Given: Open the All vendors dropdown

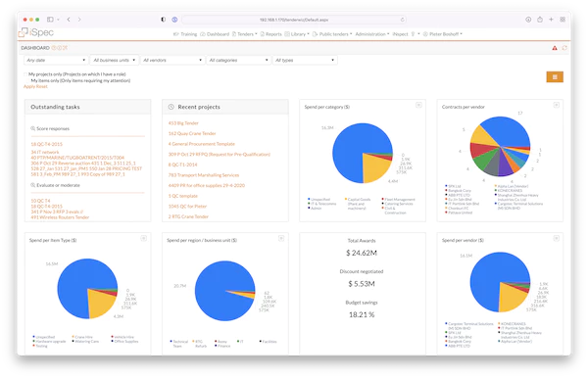Looking at the screenshot, I should click(x=172, y=60).
